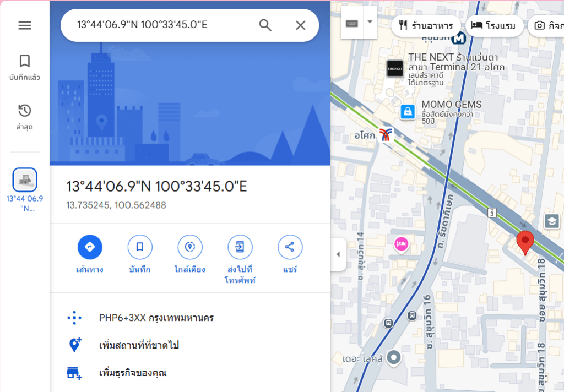This screenshot has width=564, height=392.
Task: Toggle the on-screen keyboard input tool
Action: point(352,23)
